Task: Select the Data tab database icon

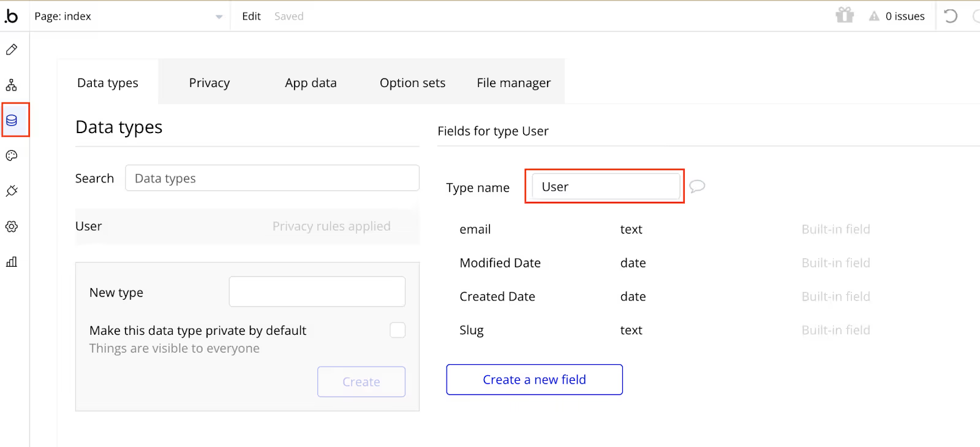Action: pos(12,120)
